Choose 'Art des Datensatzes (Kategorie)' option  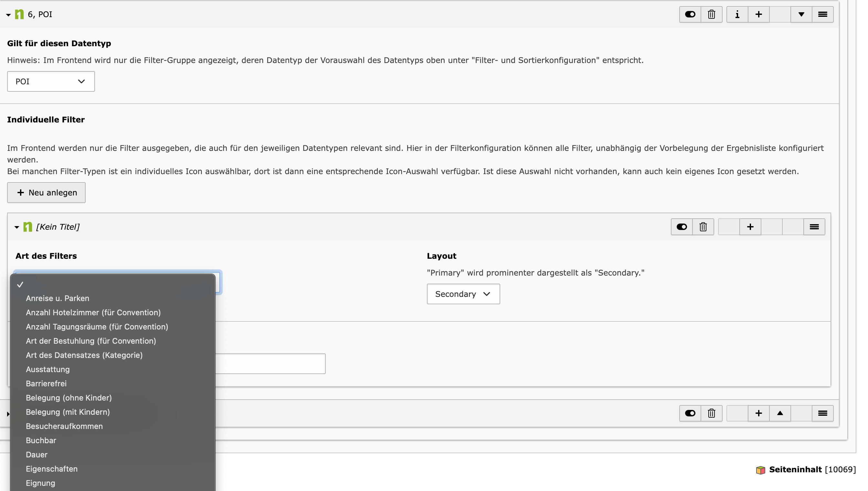pyautogui.click(x=84, y=355)
